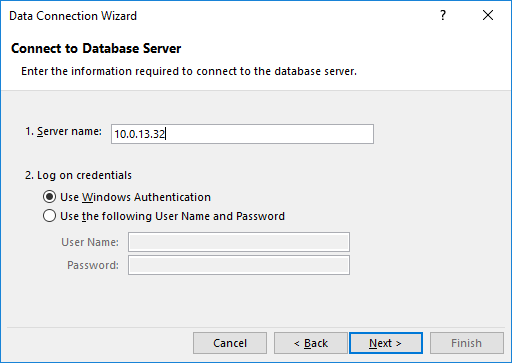Go to the previous step with Back
Viewport: 512px width, 363px height.
(311, 343)
